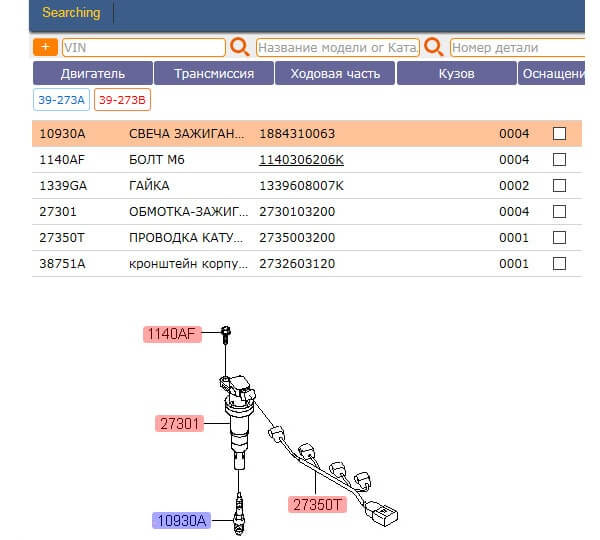Expand the Кузов category
Viewport: 600px width, 540px height.
[x=456, y=73]
